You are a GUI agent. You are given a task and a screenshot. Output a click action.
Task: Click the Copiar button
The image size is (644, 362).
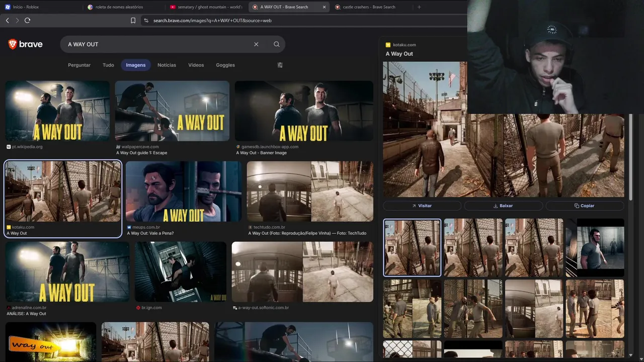click(585, 206)
